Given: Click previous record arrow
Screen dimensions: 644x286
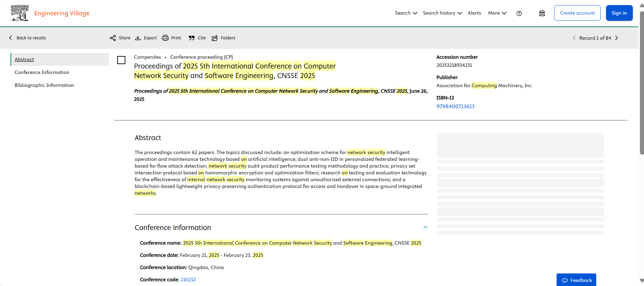Looking at the screenshot, I should (574, 38).
